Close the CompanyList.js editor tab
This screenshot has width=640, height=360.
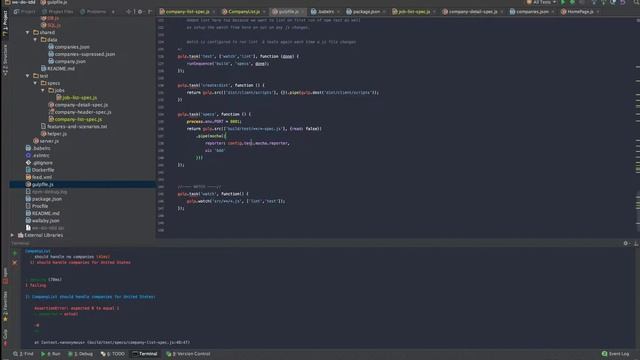point(264,12)
